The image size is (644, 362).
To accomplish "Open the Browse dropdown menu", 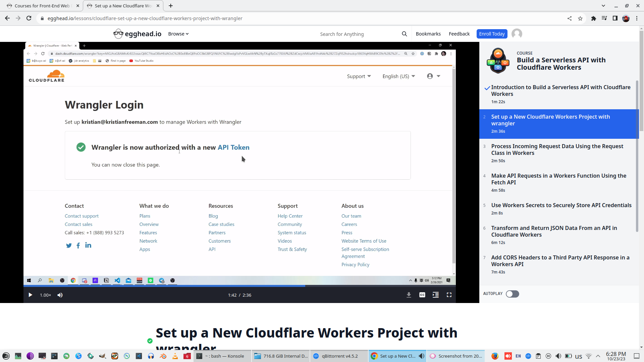I will (x=178, y=34).
